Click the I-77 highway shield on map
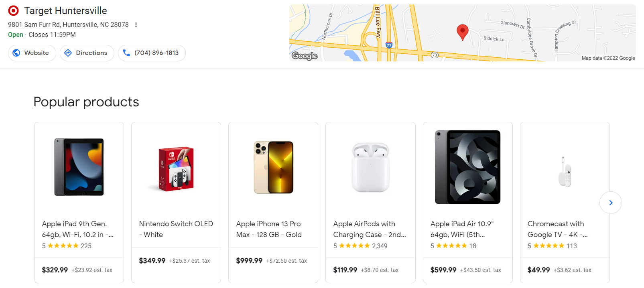The image size is (644, 288). (x=389, y=45)
